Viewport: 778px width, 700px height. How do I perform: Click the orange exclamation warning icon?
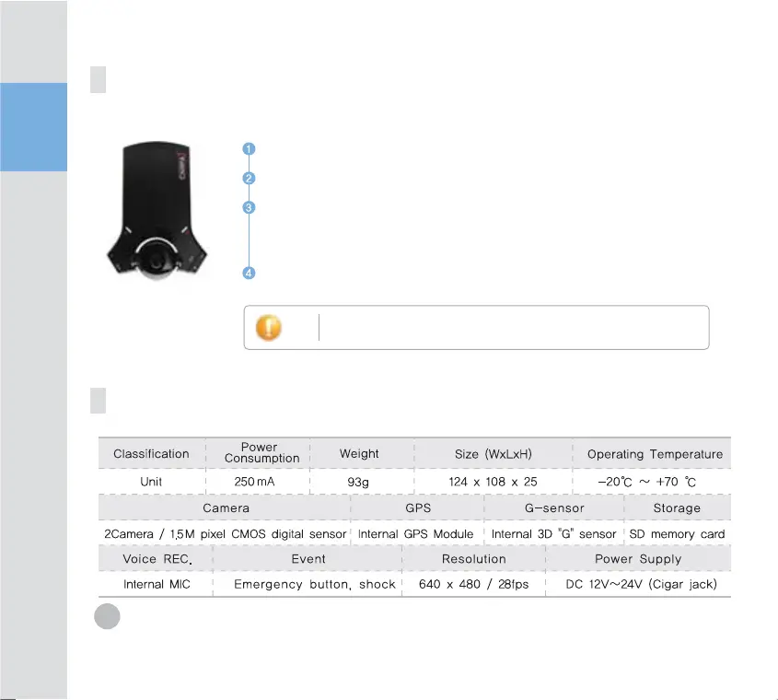click(269, 328)
